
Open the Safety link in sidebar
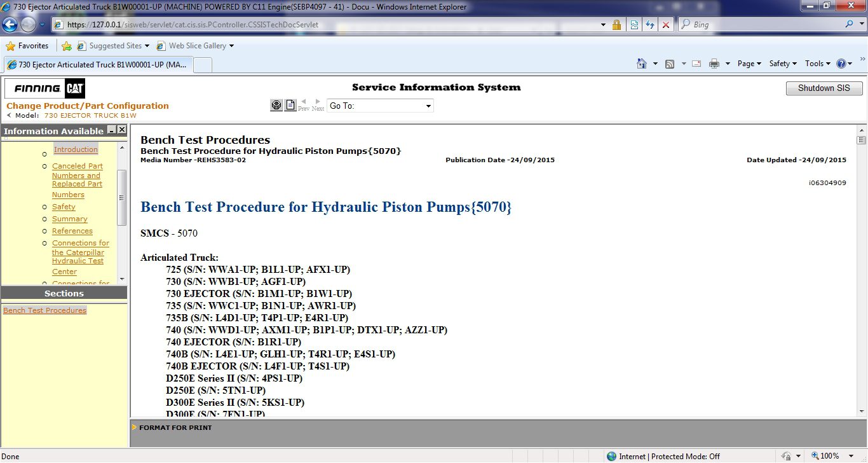click(x=64, y=207)
